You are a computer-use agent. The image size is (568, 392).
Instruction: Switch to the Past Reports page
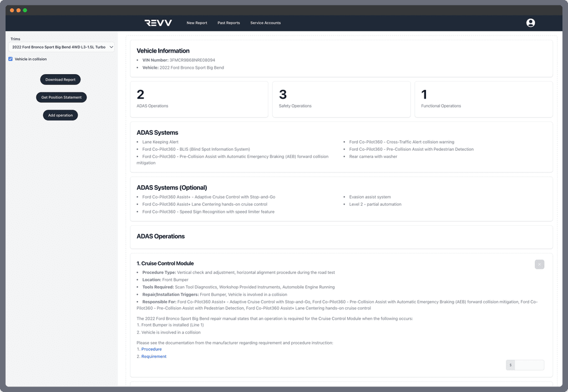click(x=229, y=23)
